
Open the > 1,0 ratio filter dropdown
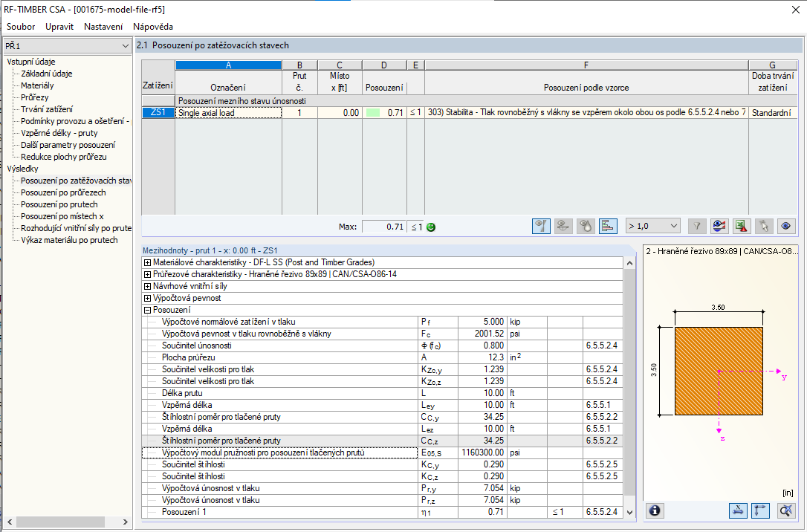(x=652, y=226)
